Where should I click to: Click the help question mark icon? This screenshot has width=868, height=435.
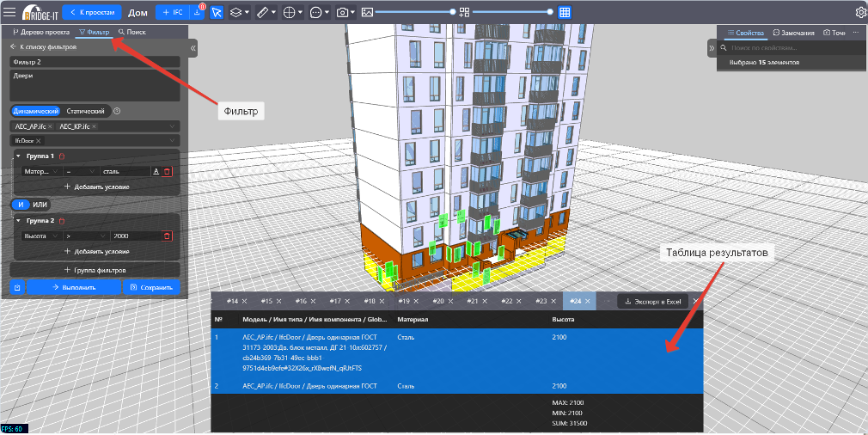(x=117, y=111)
